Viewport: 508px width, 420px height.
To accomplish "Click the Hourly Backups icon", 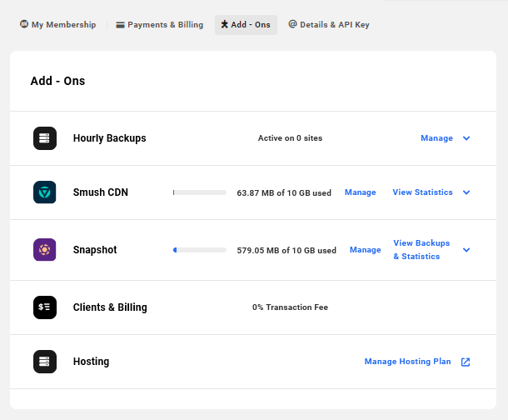I will (45, 138).
